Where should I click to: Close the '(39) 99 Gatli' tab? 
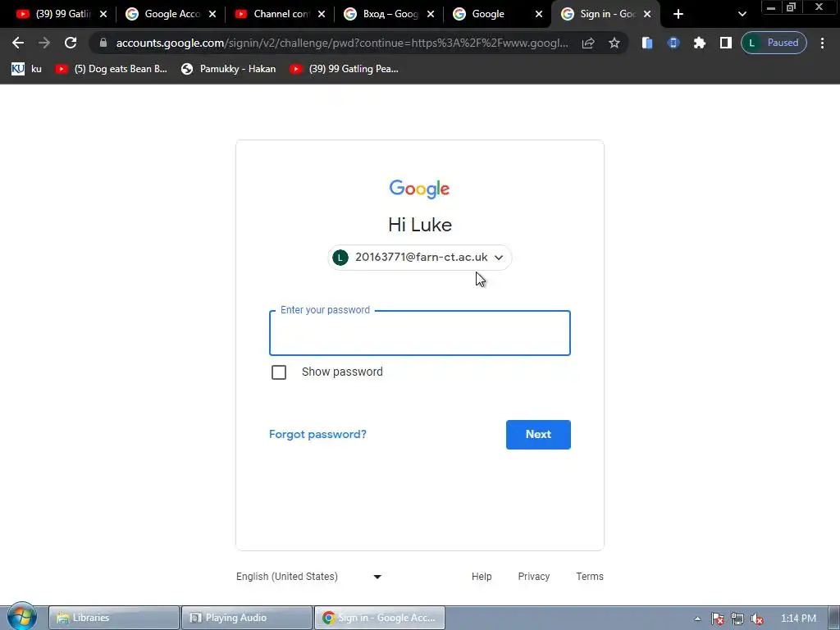(x=103, y=14)
